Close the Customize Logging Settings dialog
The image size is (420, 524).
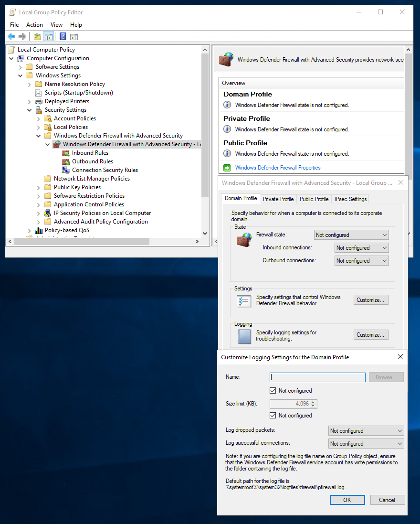pos(400,357)
